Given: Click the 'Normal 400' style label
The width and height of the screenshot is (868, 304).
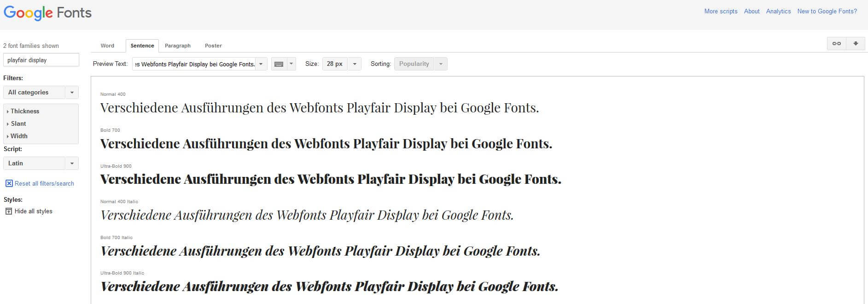Looking at the screenshot, I should pyautogui.click(x=113, y=94).
